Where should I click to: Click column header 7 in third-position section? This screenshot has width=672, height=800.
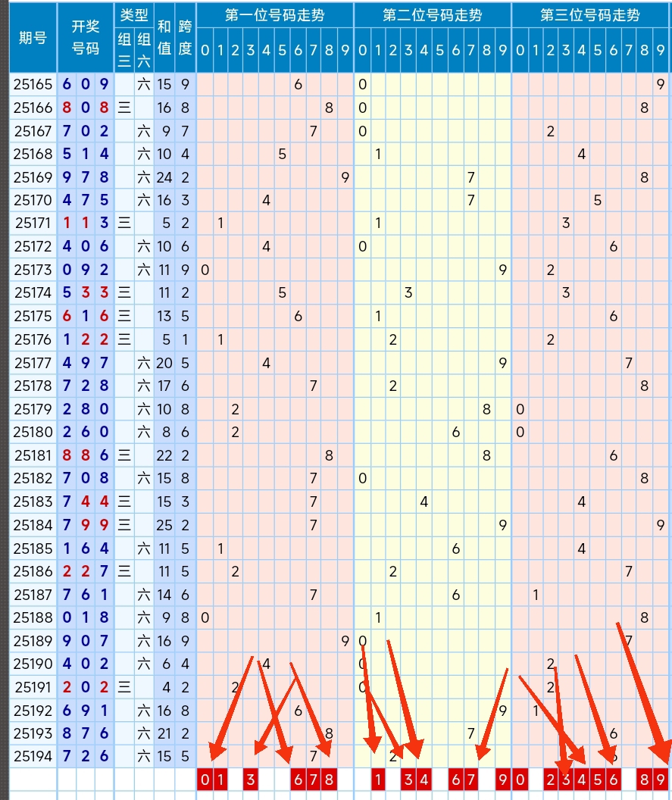(629, 50)
